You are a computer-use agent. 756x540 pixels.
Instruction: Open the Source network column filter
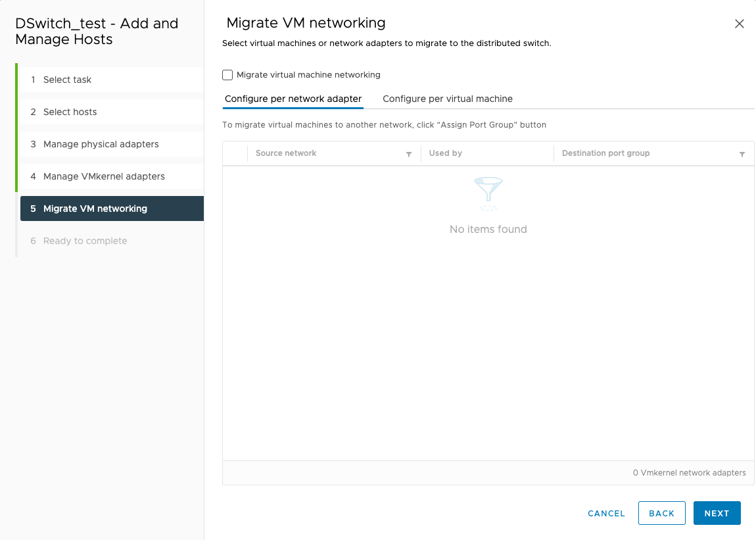tap(409, 153)
